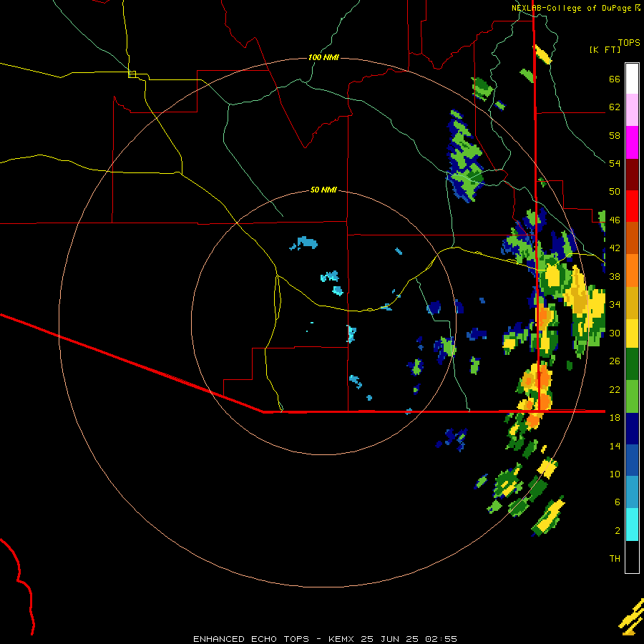644x644 pixels.
Task: Click the 25 JUN 25 date text
Action: point(390,639)
